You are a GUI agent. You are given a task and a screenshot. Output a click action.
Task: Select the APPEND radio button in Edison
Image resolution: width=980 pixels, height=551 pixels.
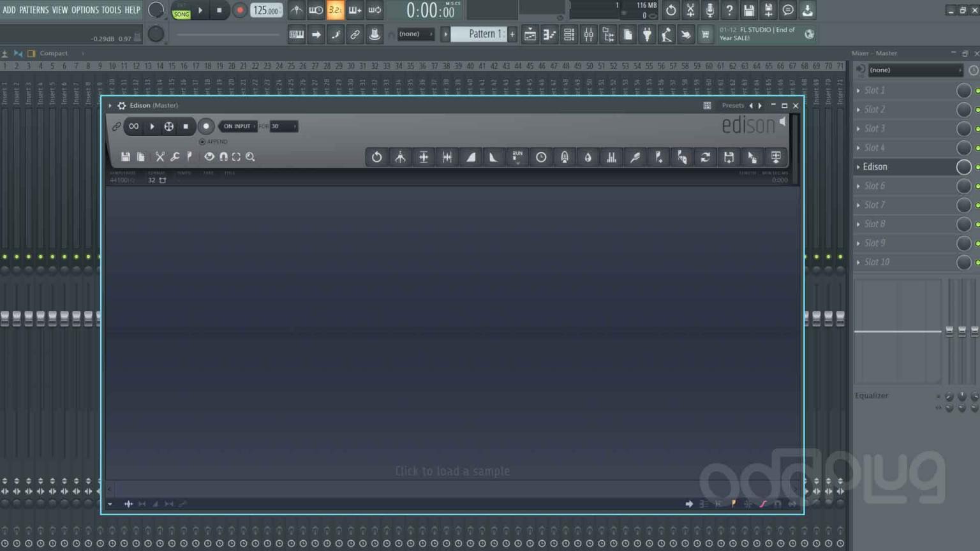click(203, 142)
